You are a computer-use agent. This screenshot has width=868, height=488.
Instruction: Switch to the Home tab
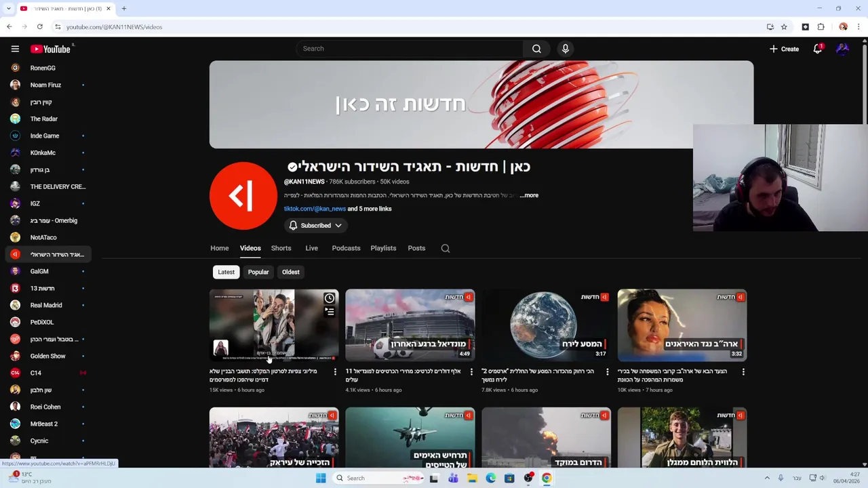pyautogui.click(x=220, y=248)
